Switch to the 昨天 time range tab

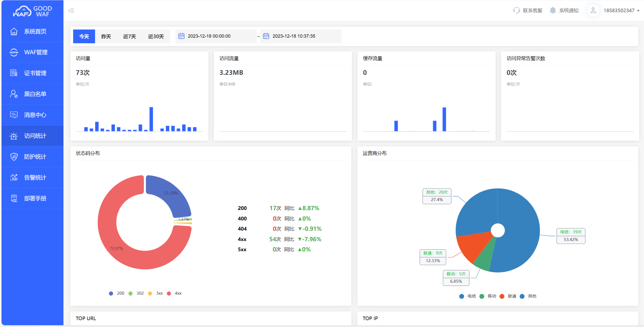click(106, 36)
